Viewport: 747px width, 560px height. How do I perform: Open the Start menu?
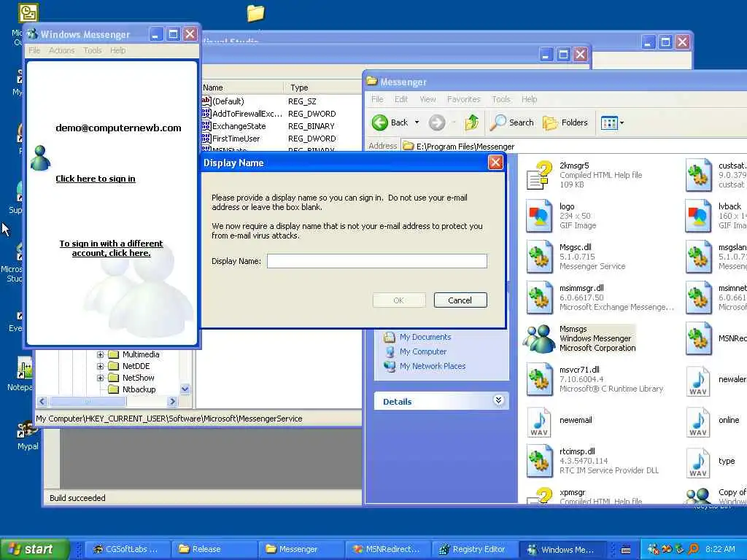pyautogui.click(x=34, y=549)
